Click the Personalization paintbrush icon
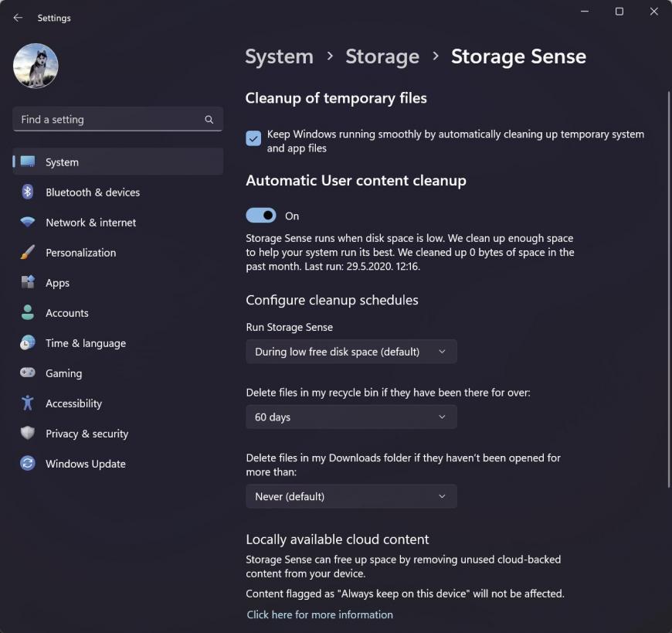Screen dimensions: 672x633 click(x=28, y=252)
